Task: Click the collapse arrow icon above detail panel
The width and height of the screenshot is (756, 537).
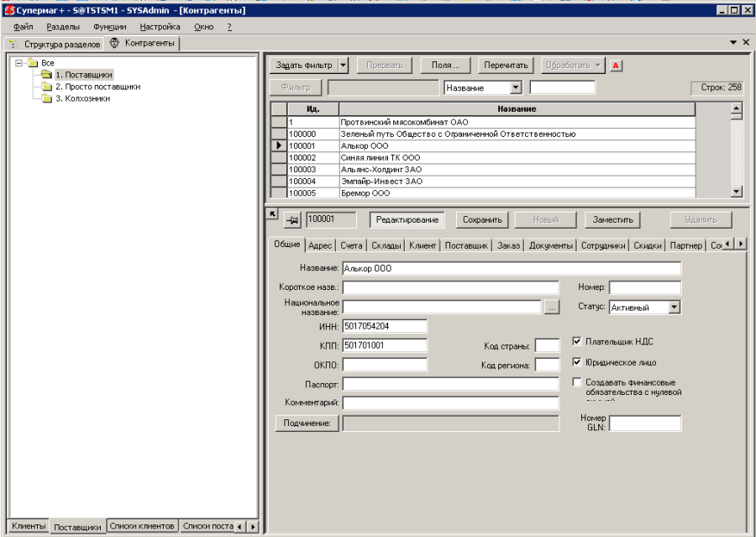Action: point(272,213)
